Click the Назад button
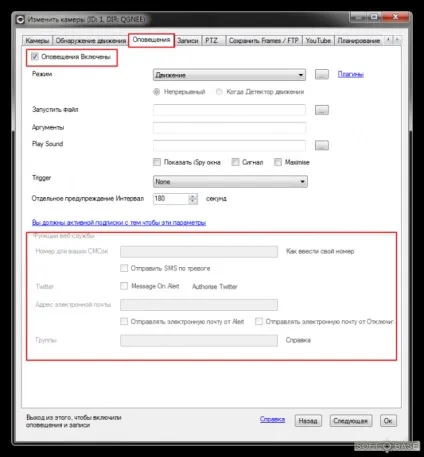 [308, 421]
